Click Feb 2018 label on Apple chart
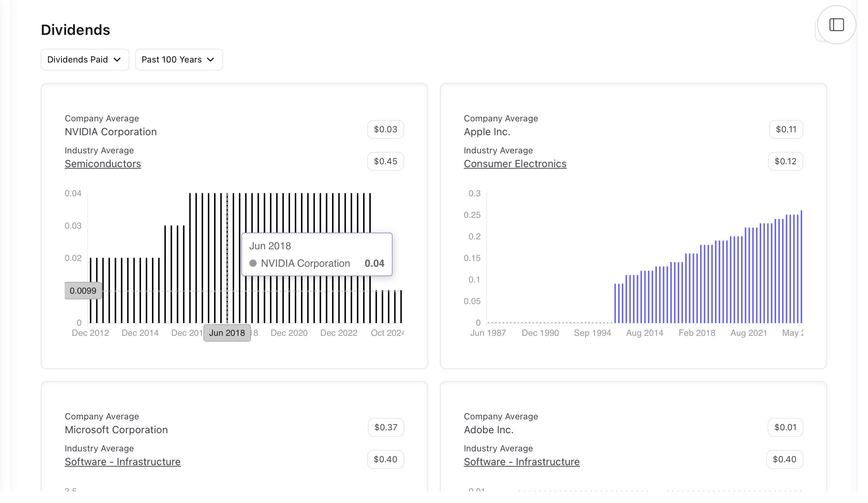Image resolution: width=868 pixels, height=503 pixels. click(697, 333)
